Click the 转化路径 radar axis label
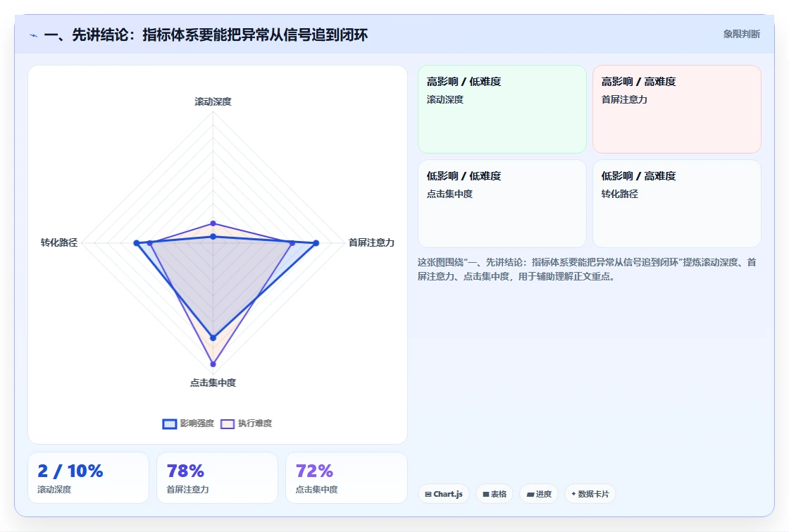Viewport: 789px width, 532px height. (x=59, y=242)
